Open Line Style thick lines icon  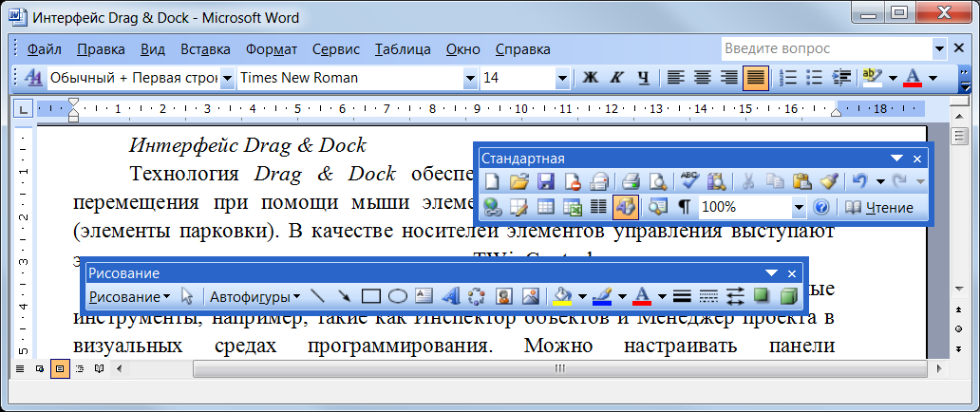(x=682, y=296)
